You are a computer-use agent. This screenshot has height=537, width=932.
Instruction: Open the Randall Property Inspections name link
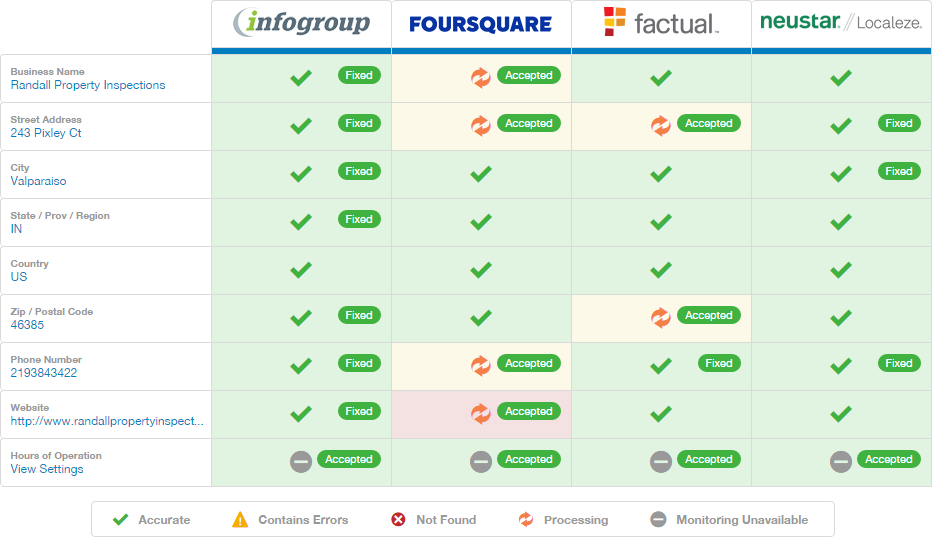pos(88,85)
